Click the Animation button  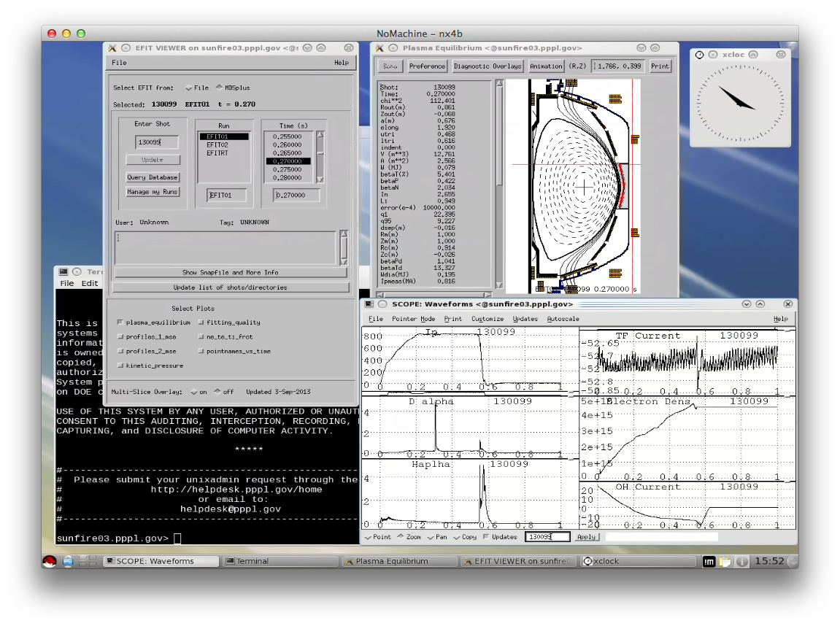(x=546, y=66)
